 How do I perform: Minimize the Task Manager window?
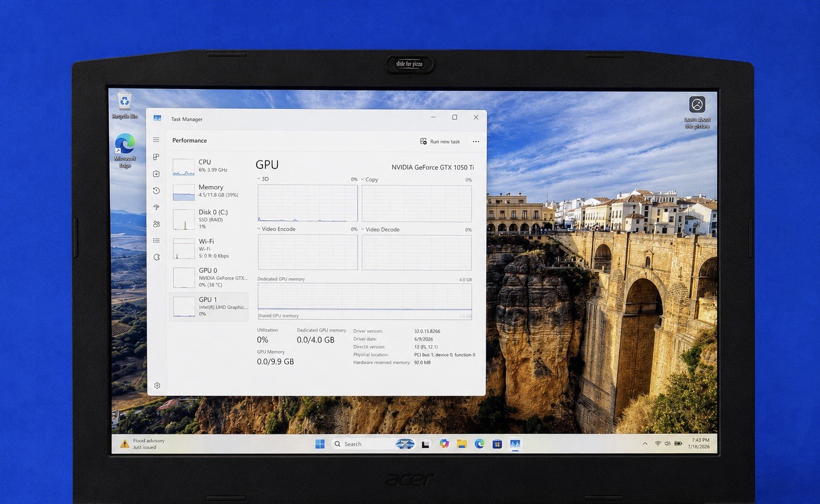click(x=433, y=118)
